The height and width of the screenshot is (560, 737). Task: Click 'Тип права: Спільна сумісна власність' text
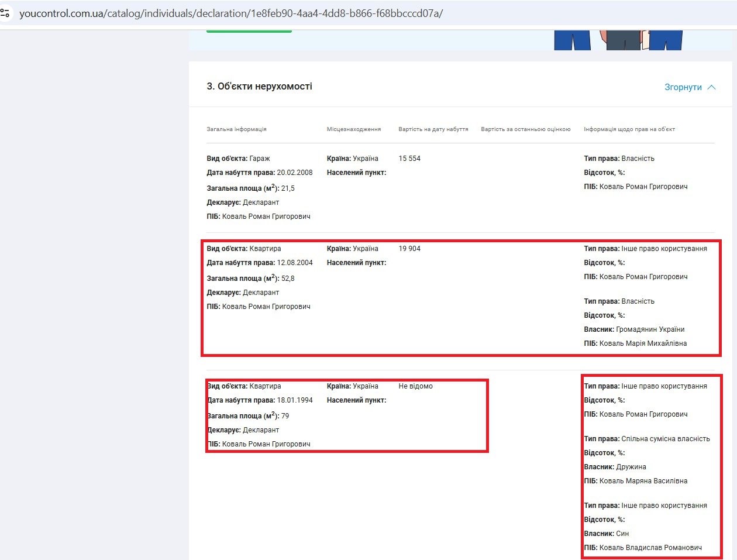[647, 439]
